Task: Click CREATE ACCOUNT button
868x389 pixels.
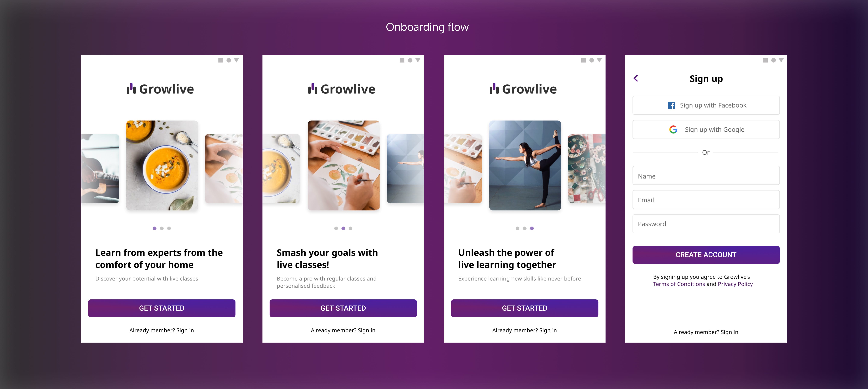Action: click(x=706, y=255)
